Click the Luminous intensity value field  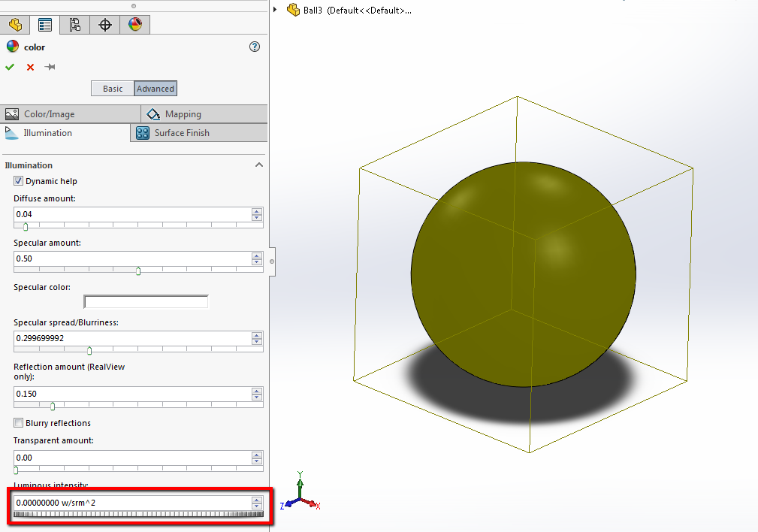pos(132,503)
